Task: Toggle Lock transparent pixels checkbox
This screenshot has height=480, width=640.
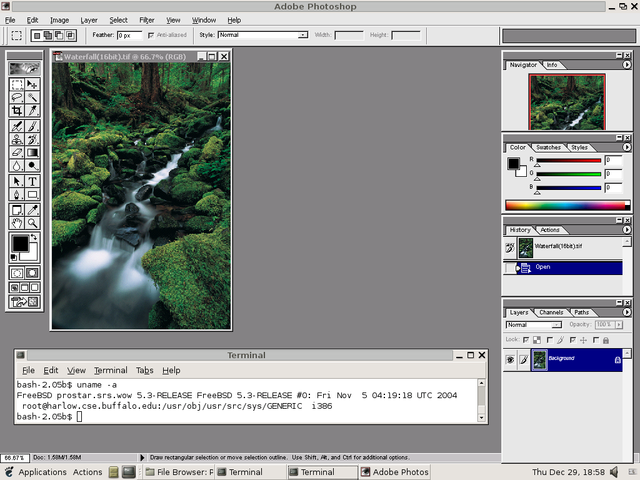Action: point(527,340)
